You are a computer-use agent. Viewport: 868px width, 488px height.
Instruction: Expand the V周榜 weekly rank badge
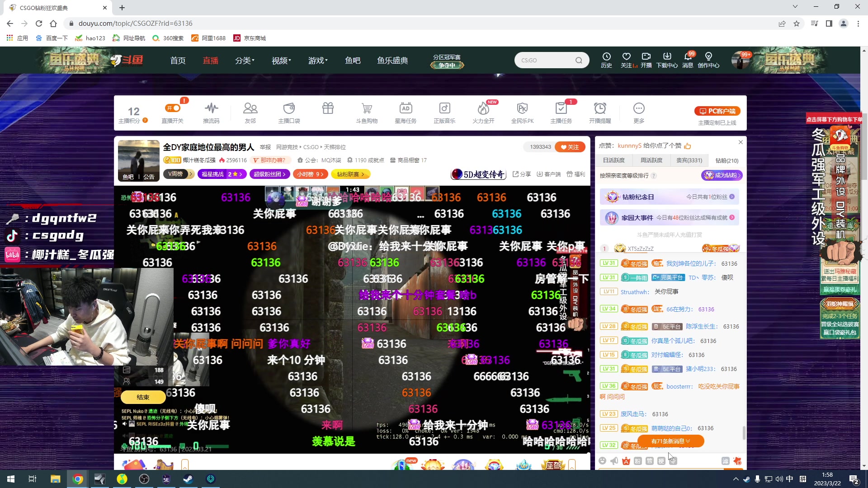point(179,174)
